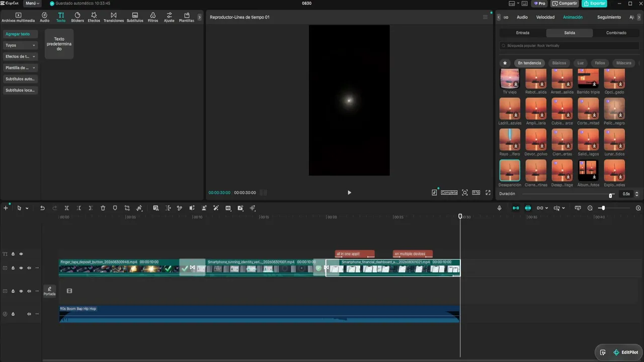This screenshot has width=644, height=362.
Task: Undo the last action
Action: pyautogui.click(x=43, y=208)
